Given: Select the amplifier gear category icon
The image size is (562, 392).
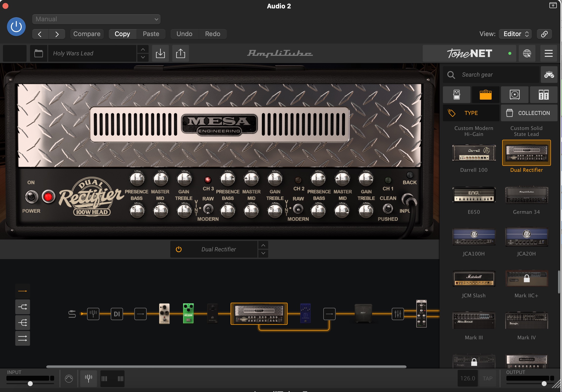Looking at the screenshot, I should tap(486, 95).
